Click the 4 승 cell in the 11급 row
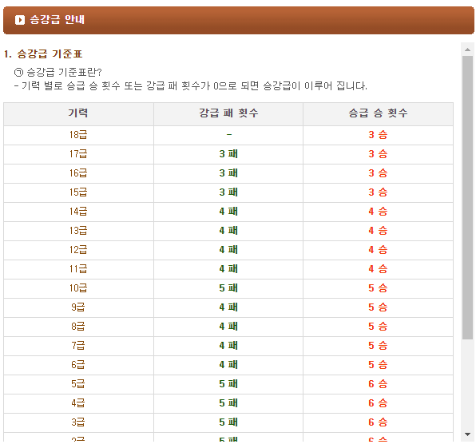 (378, 269)
